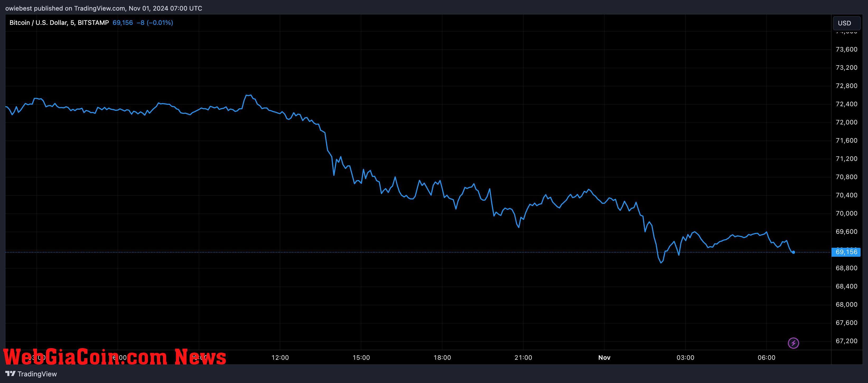Click the 68,800 price axis label
The width and height of the screenshot is (868, 383).
pyautogui.click(x=846, y=268)
